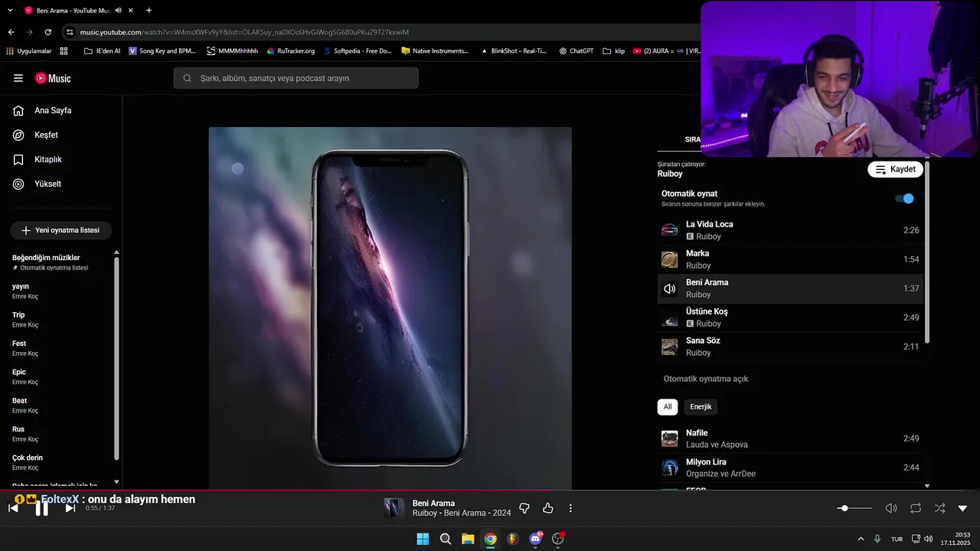This screenshot has width=980, height=551.
Task: Toggle shuffle mode
Action: point(939,508)
